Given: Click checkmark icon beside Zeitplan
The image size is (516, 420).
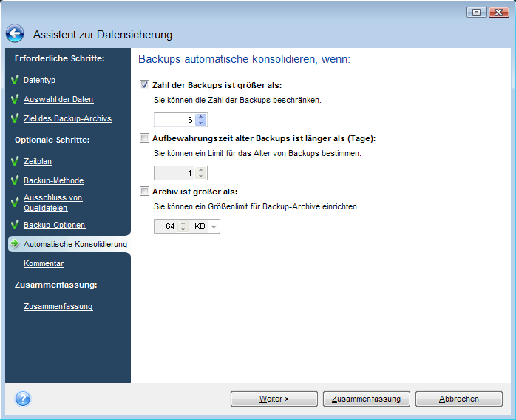Looking at the screenshot, I should click(14, 161).
